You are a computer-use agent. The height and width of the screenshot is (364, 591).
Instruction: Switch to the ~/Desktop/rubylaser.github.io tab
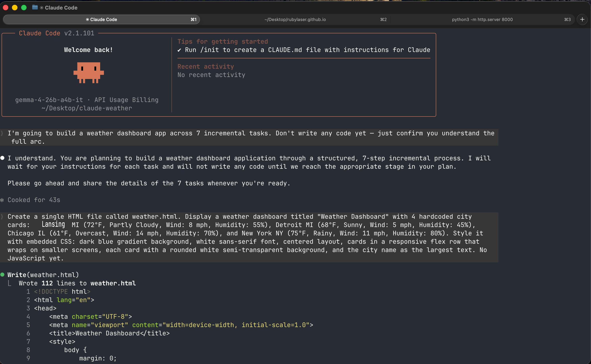tap(295, 19)
